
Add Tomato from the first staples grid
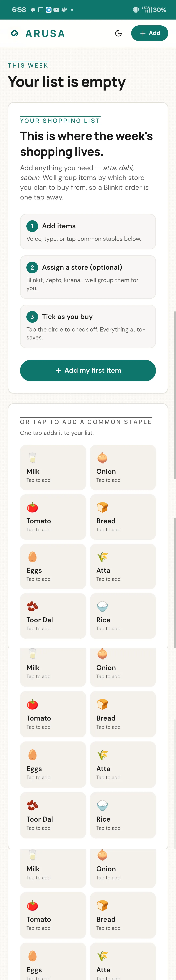(53, 517)
